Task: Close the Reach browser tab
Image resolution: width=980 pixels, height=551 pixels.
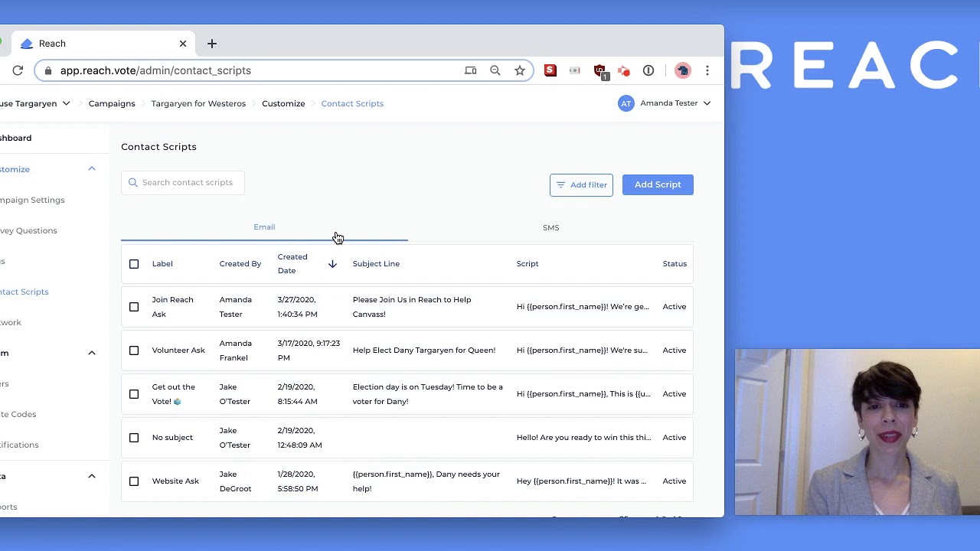Action: click(183, 44)
